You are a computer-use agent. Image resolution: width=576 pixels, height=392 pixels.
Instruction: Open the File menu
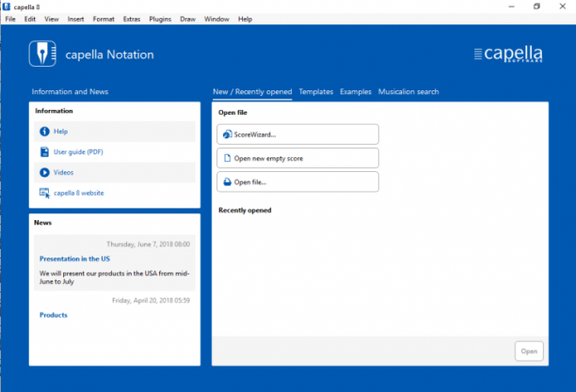[10, 19]
